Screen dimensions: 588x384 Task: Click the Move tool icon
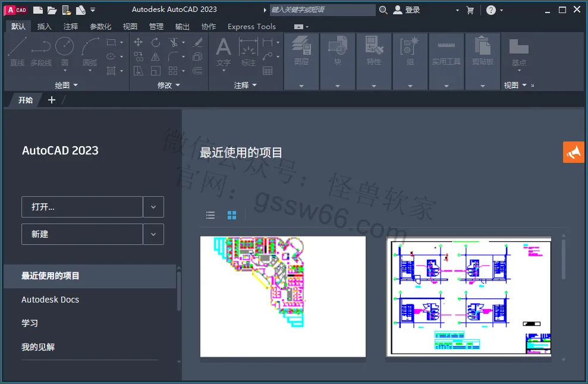[x=139, y=42]
